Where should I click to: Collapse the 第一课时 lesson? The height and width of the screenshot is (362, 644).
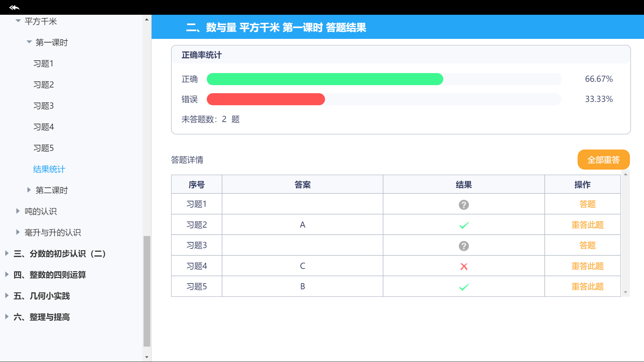click(x=29, y=42)
